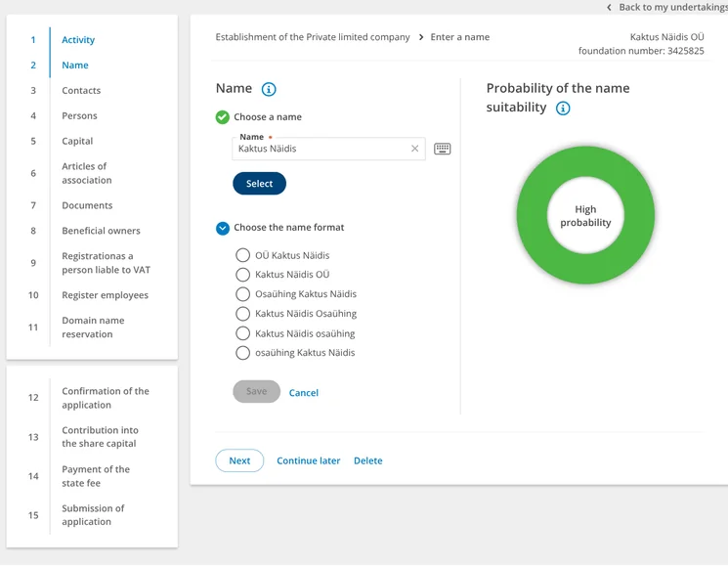Proceed with the Next button

tap(239, 460)
